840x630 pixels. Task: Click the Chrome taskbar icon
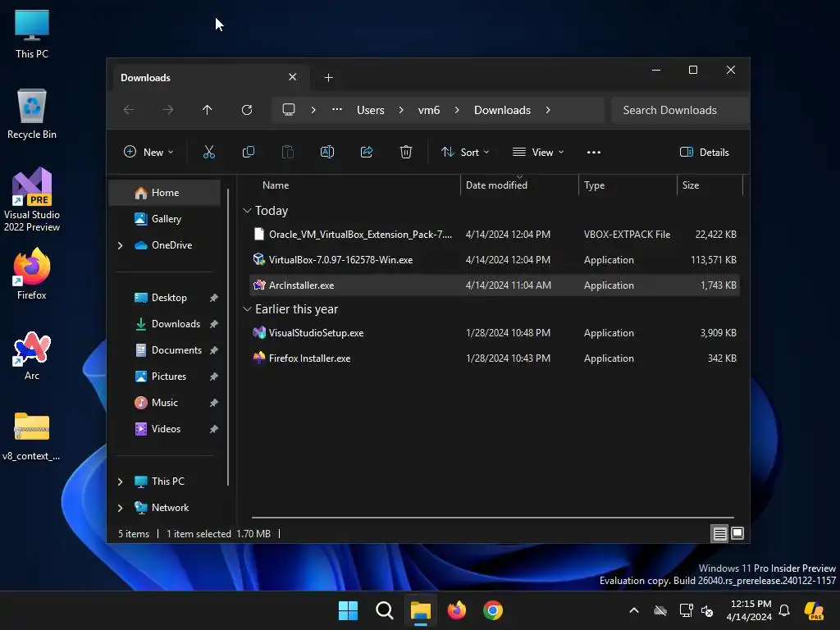pos(493,610)
